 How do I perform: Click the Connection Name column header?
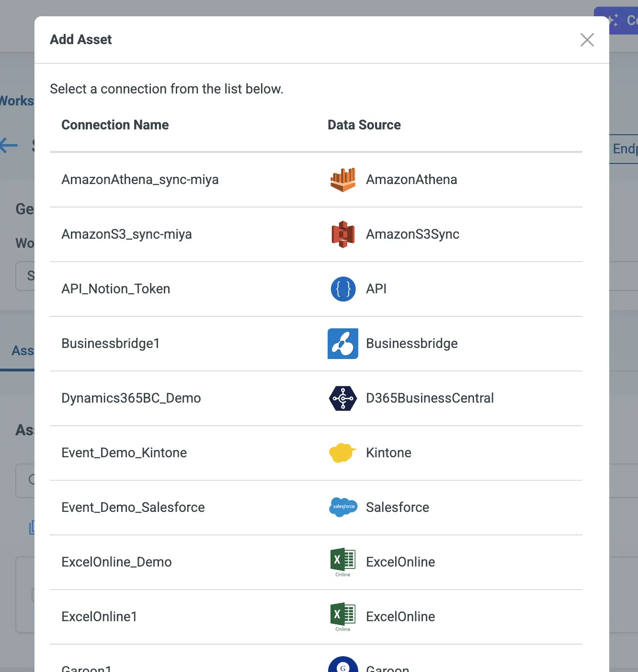tap(115, 125)
